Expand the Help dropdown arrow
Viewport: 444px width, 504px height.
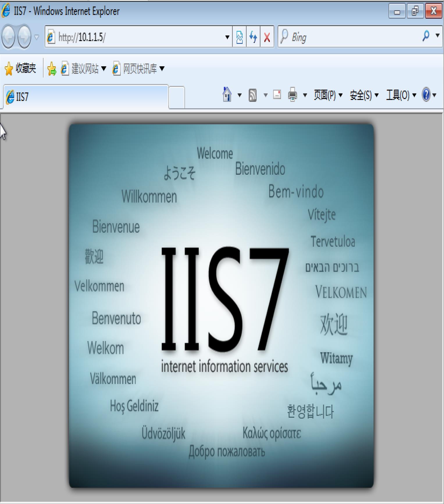tap(434, 95)
